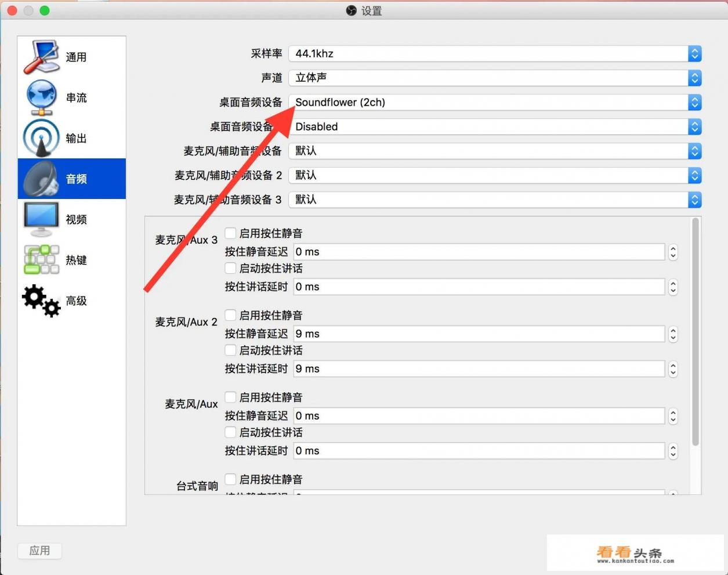Viewport: 728px width, 575px height.
Task: Click the OBS logo in title bar
Action: (x=351, y=10)
